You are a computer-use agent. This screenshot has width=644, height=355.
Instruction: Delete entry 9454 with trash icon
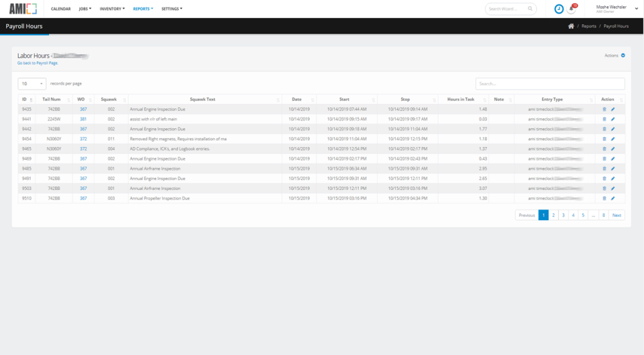pyautogui.click(x=604, y=139)
